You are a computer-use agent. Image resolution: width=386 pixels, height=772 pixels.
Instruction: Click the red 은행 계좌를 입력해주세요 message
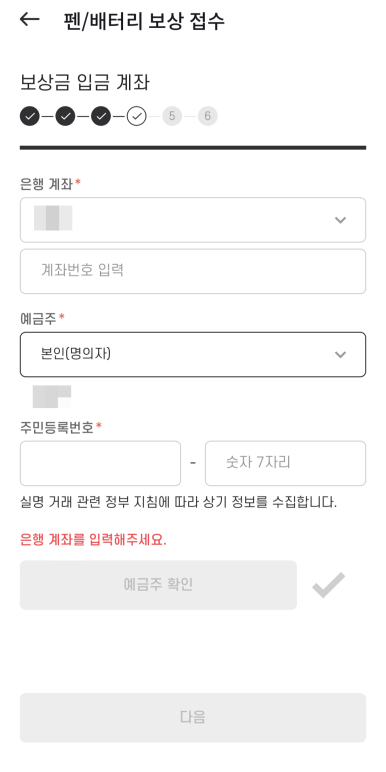[94, 540]
